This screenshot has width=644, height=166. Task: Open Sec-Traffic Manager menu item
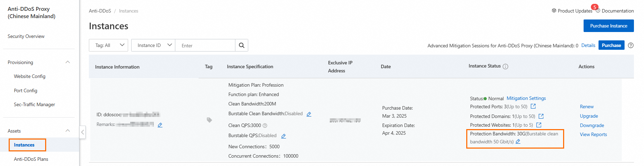click(x=34, y=104)
